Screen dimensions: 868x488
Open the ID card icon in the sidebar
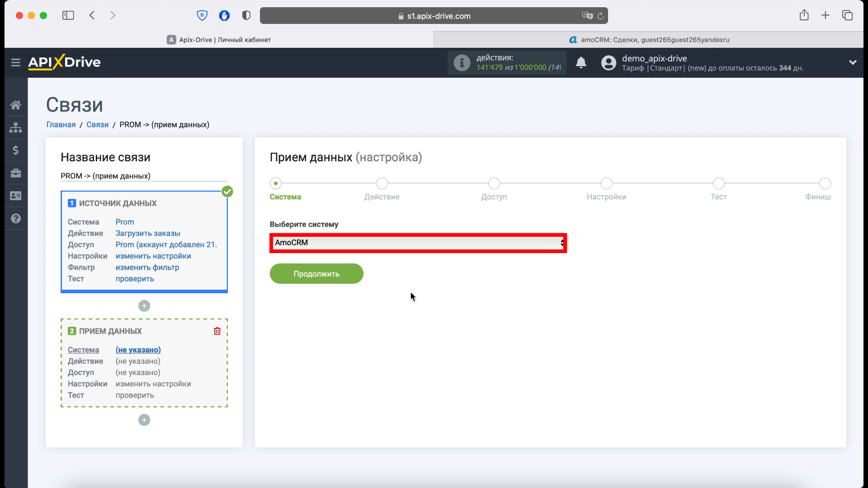click(x=16, y=196)
